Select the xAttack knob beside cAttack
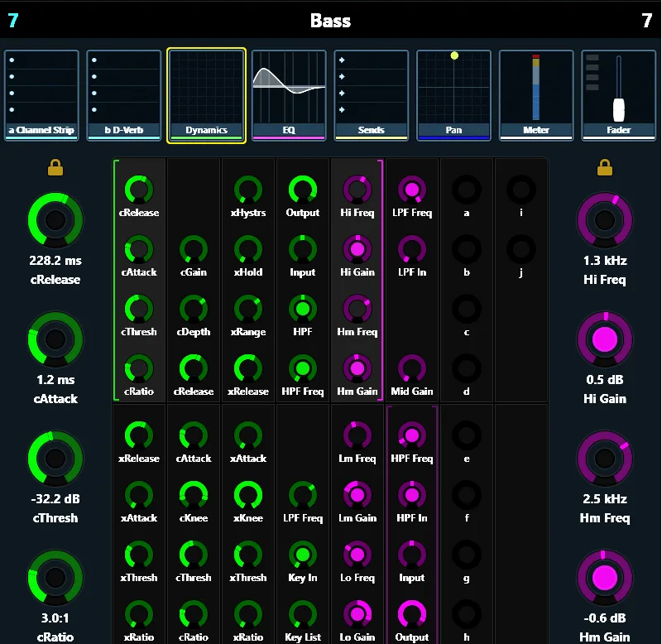Viewport: 662px width, 644px height. pyautogui.click(x=248, y=435)
